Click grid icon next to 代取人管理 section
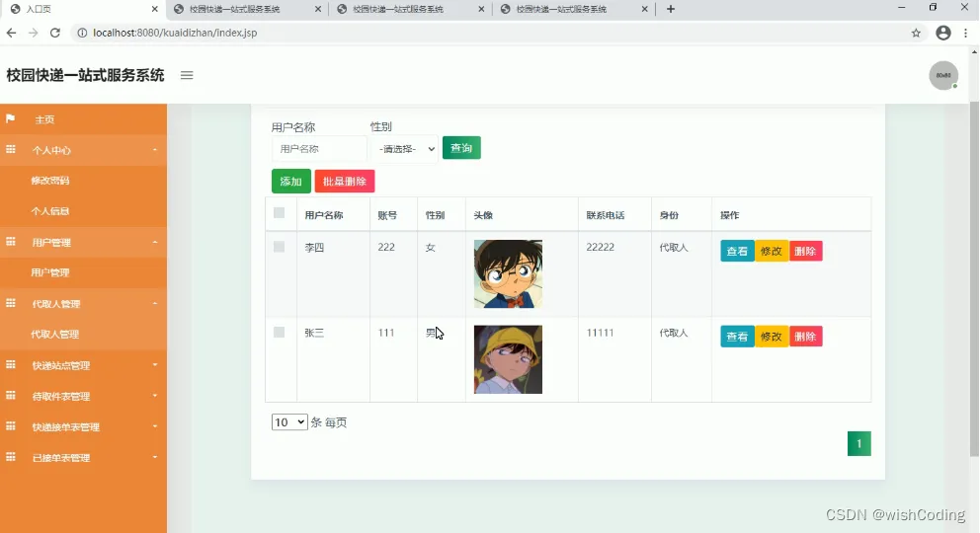980x533 pixels. pyautogui.click(x=11, y=303)
